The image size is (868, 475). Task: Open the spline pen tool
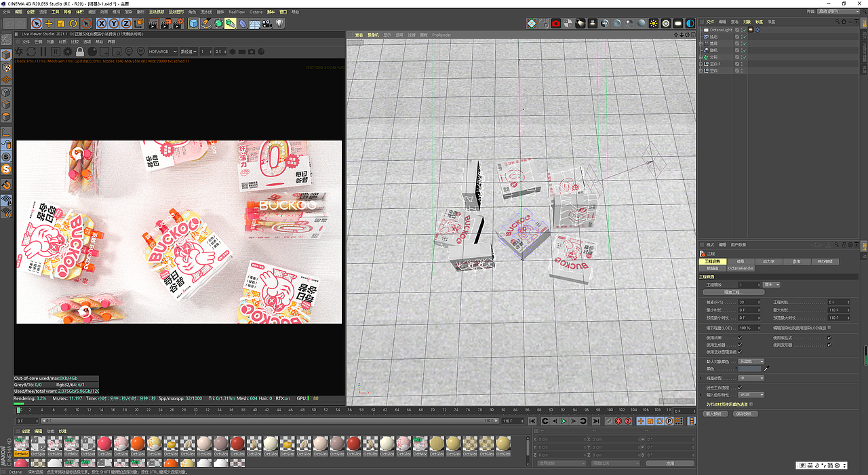(206, 23)
